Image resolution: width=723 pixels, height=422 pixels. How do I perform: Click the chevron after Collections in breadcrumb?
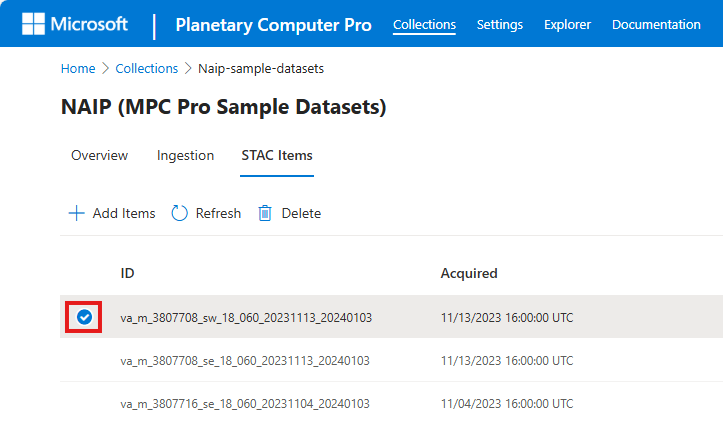[188, 69]
